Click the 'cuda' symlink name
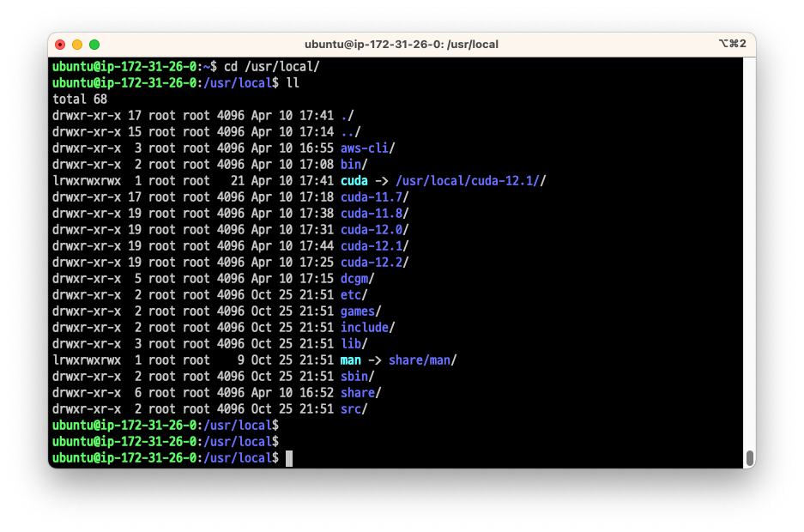Viewport: 804px width, 532px height. 354,181
